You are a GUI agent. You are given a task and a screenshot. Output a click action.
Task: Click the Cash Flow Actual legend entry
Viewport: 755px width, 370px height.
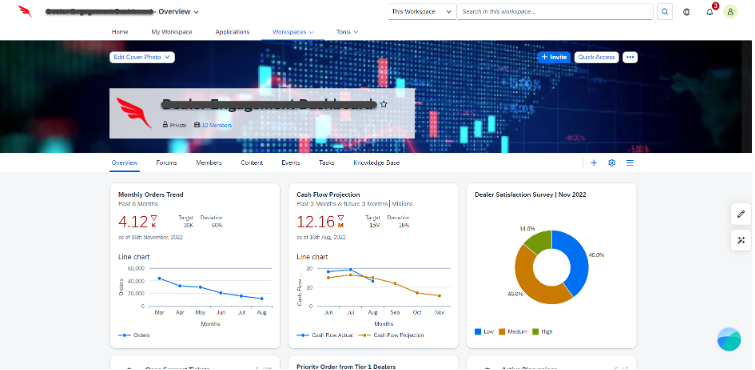point(325,335)
